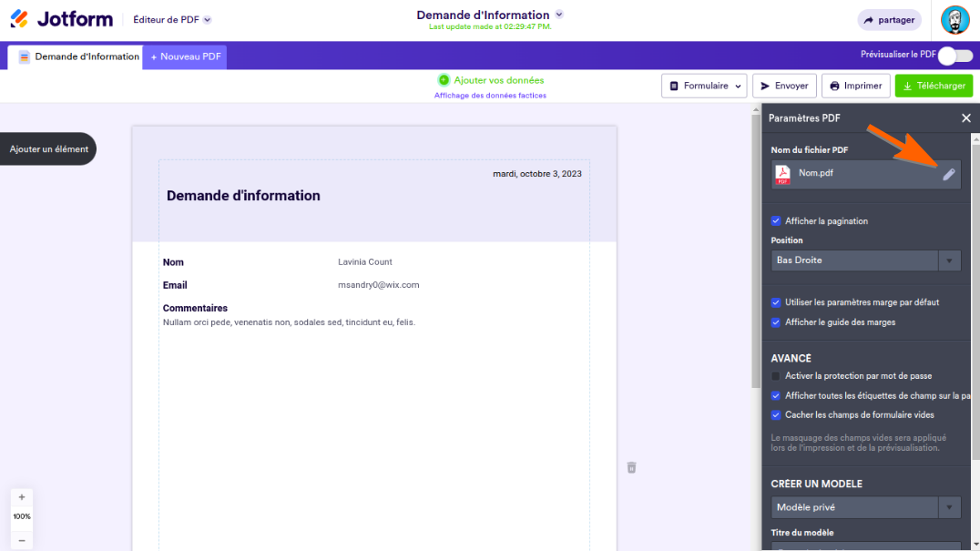Toggle Prévisualiser le PDF switch
The width and height of the screenshot is (980, 551).
(955, 56)
